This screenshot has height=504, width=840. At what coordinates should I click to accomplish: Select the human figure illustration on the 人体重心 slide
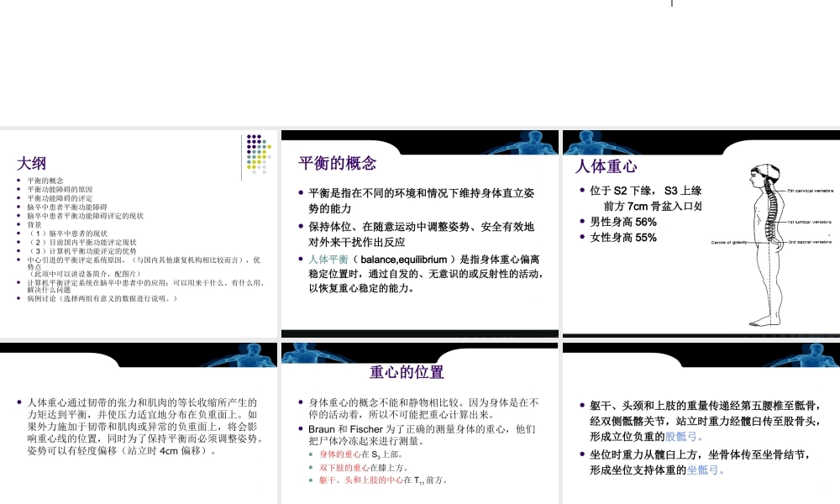click(764, 244)
